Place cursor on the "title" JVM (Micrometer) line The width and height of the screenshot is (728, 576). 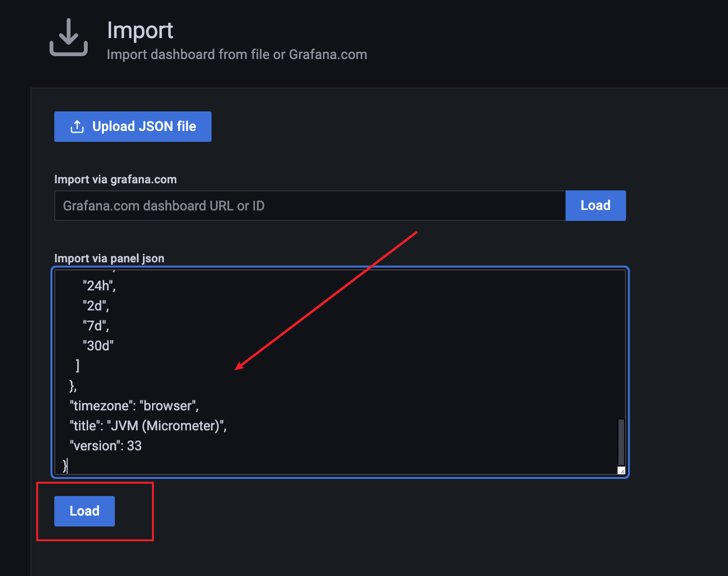point(148,426)
